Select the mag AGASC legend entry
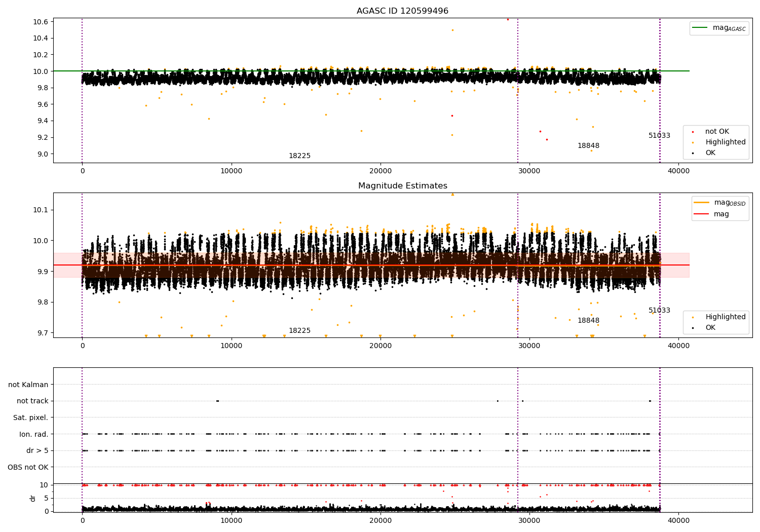760x532 pixels. click(x=719, y=28)
